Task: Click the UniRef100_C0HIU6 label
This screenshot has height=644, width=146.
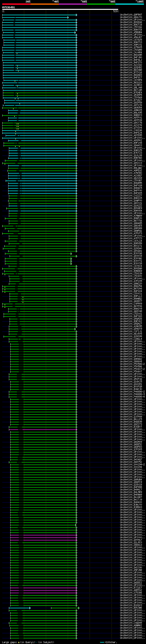Action: [x=131, y=130]
